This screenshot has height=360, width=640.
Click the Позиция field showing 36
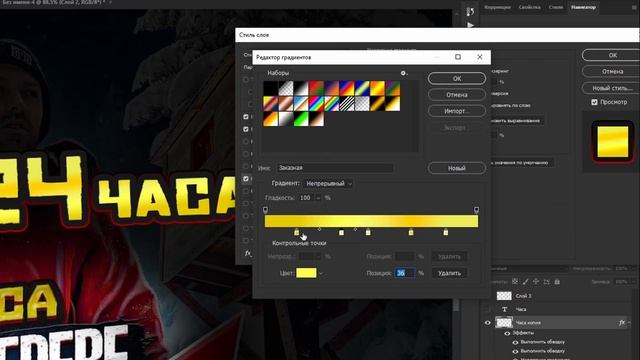(x=404, y=273)
